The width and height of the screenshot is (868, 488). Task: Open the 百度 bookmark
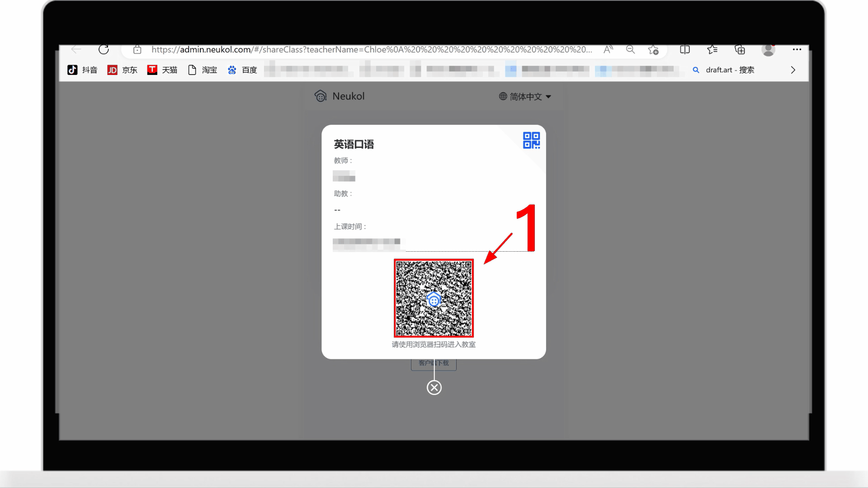coord(242,70)
